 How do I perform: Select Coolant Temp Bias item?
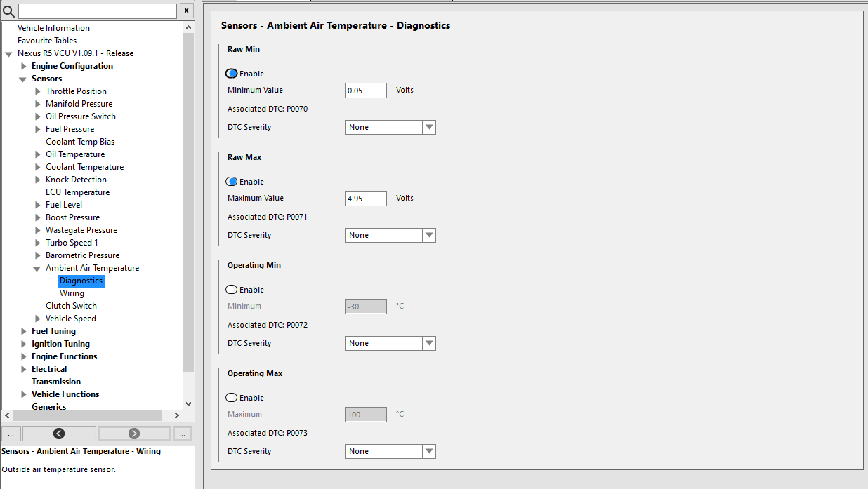pyautogui.click(x=80, y=142)
